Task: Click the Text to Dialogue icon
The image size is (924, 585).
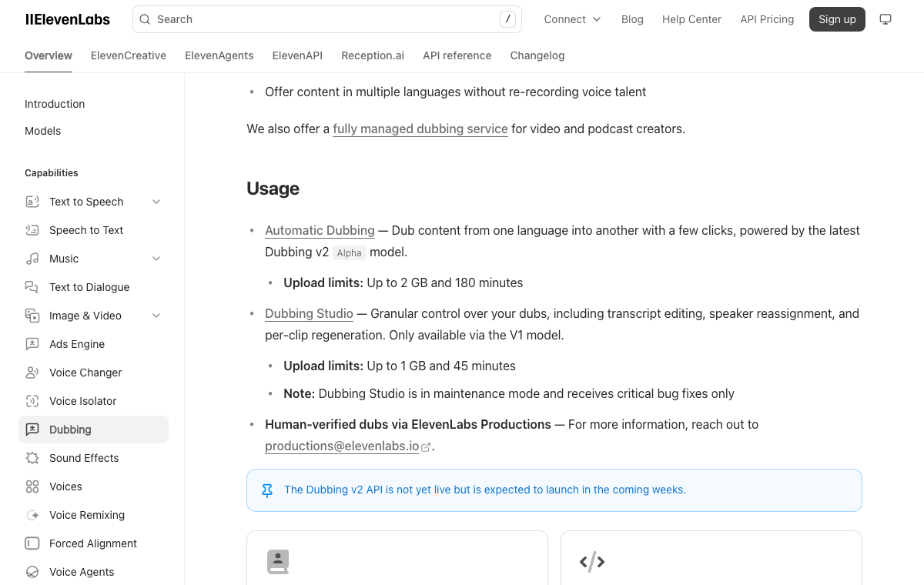Action: (x=32, y=287)
